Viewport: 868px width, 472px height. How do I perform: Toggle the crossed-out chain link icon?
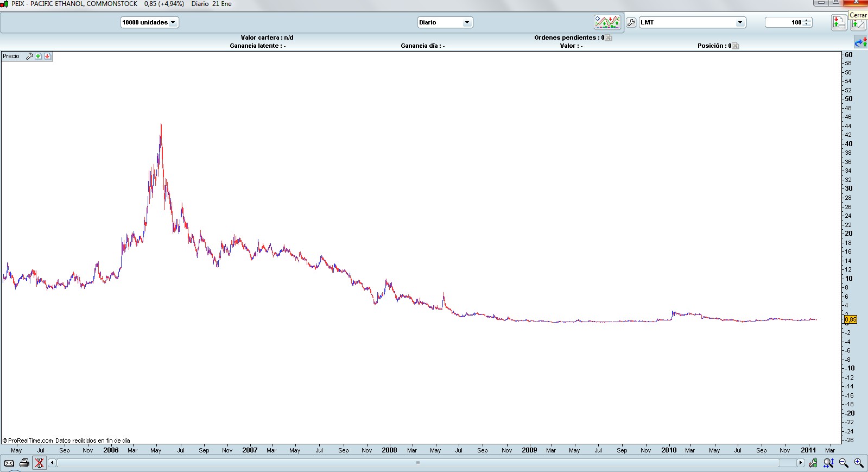point(39,463)
